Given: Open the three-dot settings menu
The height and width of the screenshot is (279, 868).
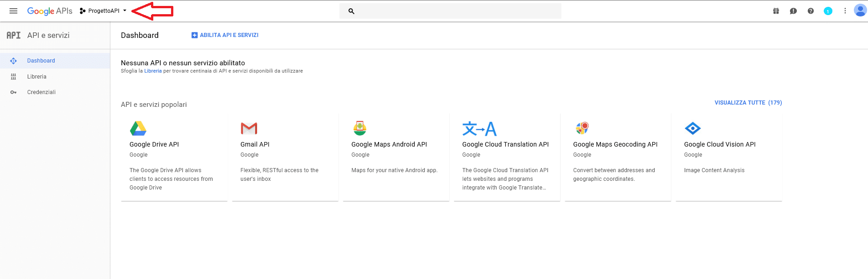Looking at the screenshot, I should click(x=845, y=11).
